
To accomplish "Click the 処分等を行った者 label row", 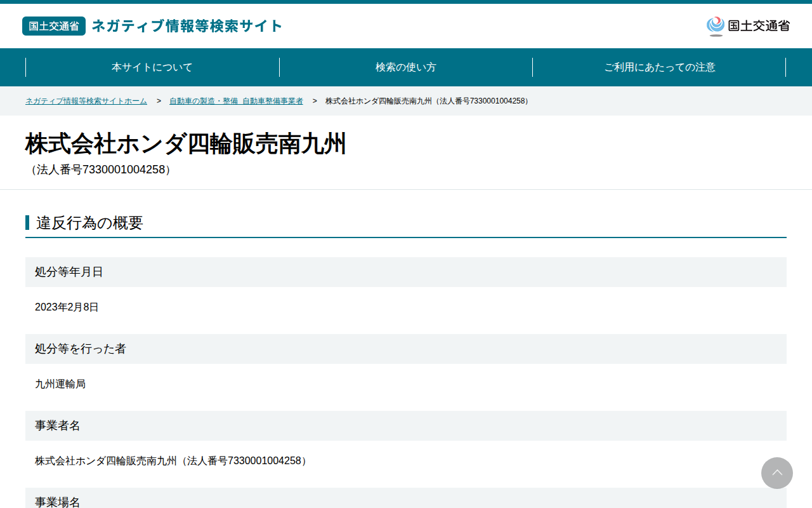I will tap(406, 349).
